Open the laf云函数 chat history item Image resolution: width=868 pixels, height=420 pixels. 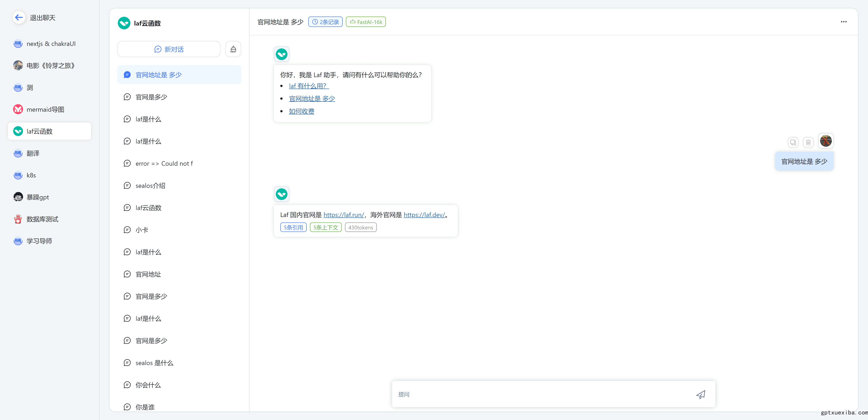179,208
